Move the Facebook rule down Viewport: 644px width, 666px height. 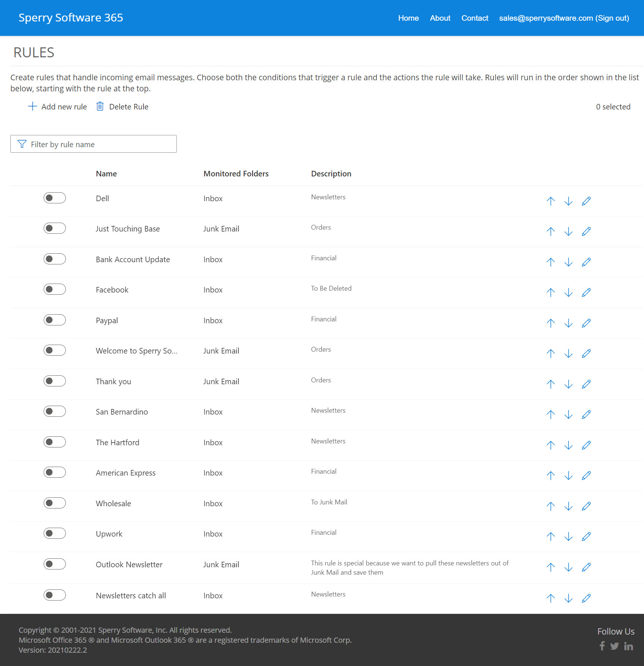pos(568,293)
